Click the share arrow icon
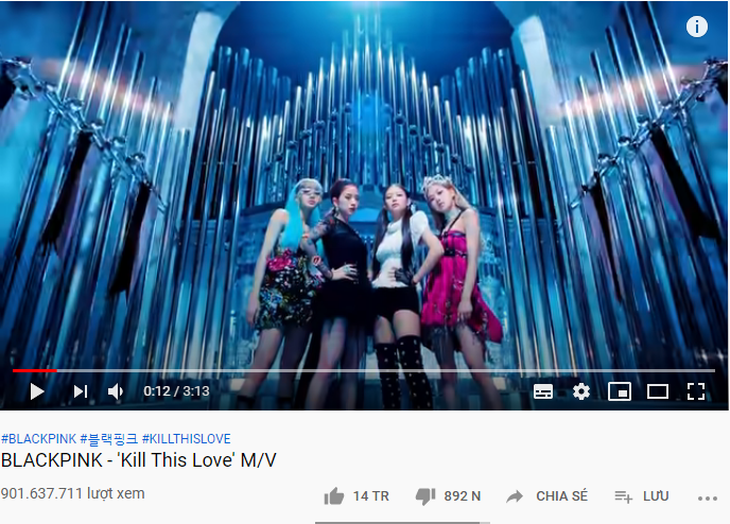This screenshot has width=730, height=524. [x=514, y=497]
